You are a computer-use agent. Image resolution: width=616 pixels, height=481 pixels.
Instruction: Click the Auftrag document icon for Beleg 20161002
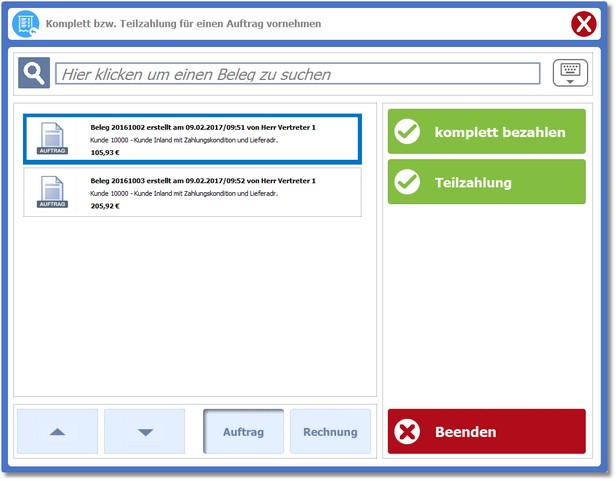tap(52, 138)
